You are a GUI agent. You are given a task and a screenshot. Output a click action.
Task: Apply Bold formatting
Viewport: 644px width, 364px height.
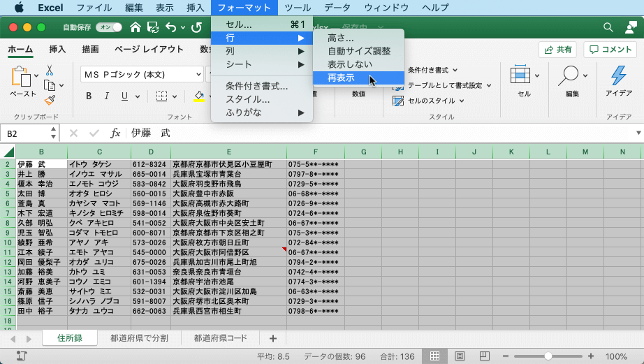89,96
